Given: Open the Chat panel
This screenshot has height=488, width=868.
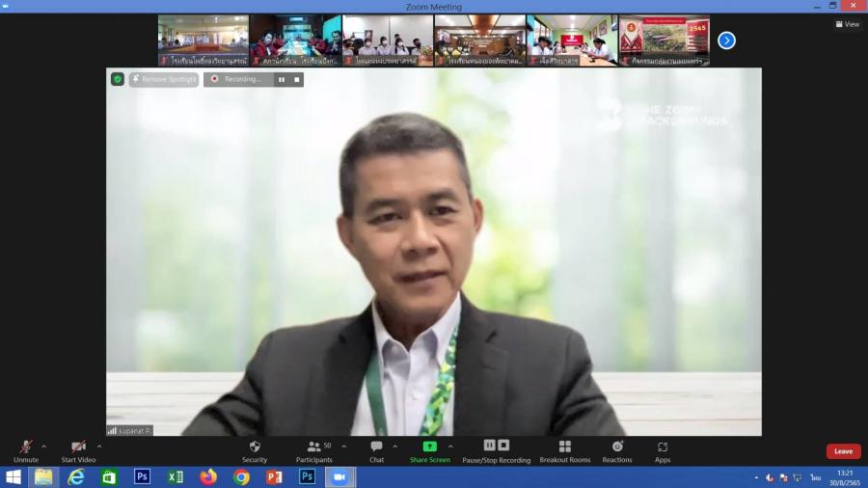Looking at the screenshot, I should click(x=376, y=450).
